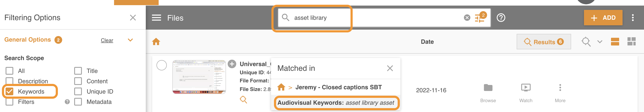The height and width of the screenshot is (112, 644).
Task: Click the Browse folder icon
Action: [488, 88]
